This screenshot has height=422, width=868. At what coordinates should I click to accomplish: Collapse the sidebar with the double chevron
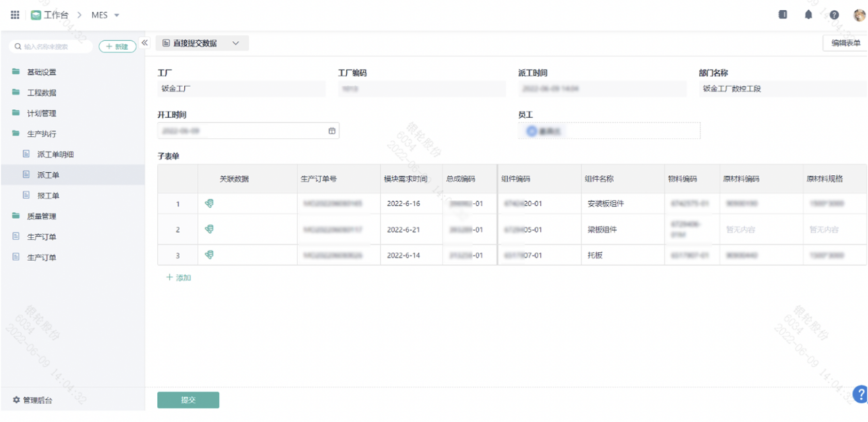[x=144, y=43]
